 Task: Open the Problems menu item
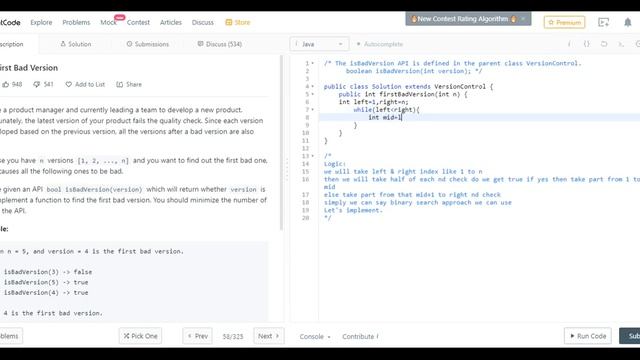[x=76, y=22]
